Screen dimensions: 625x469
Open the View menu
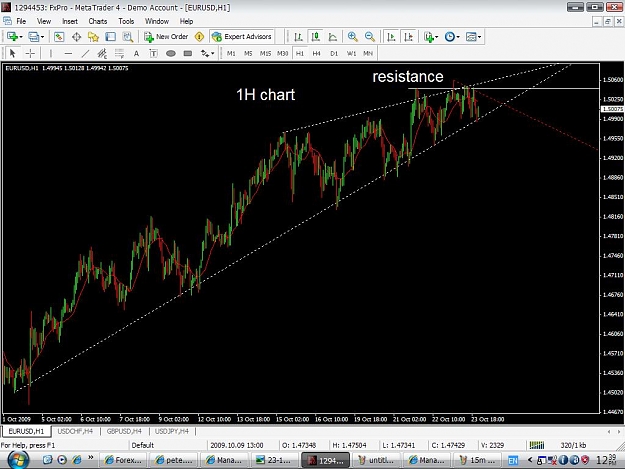click(44, 21)
